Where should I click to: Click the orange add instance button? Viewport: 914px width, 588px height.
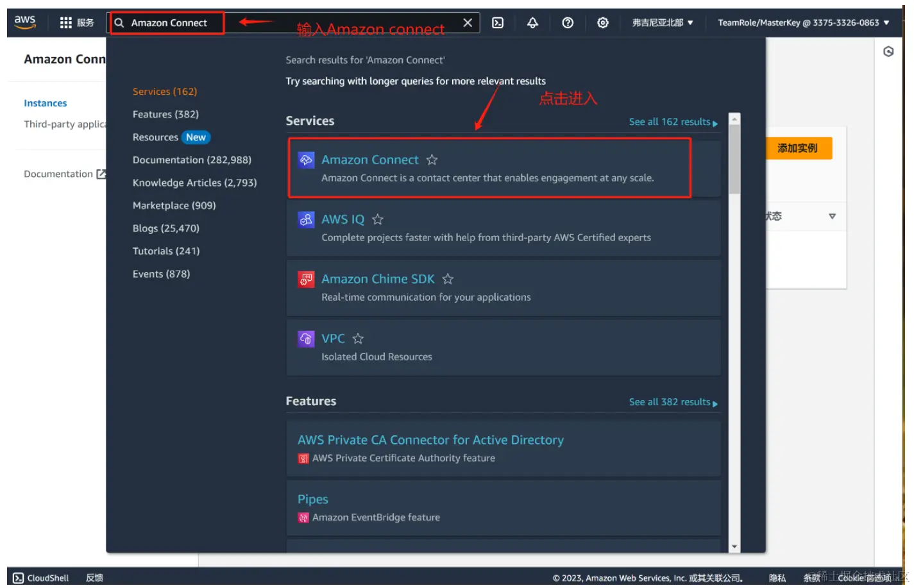[x=797, y=148]
